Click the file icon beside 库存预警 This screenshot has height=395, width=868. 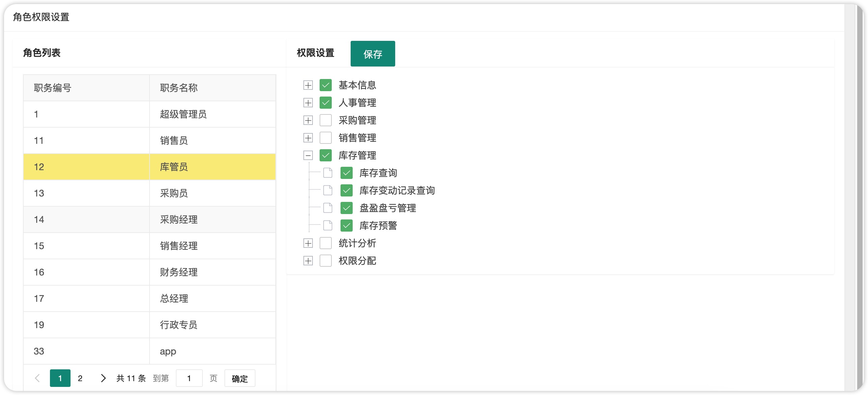pos(328,226)
